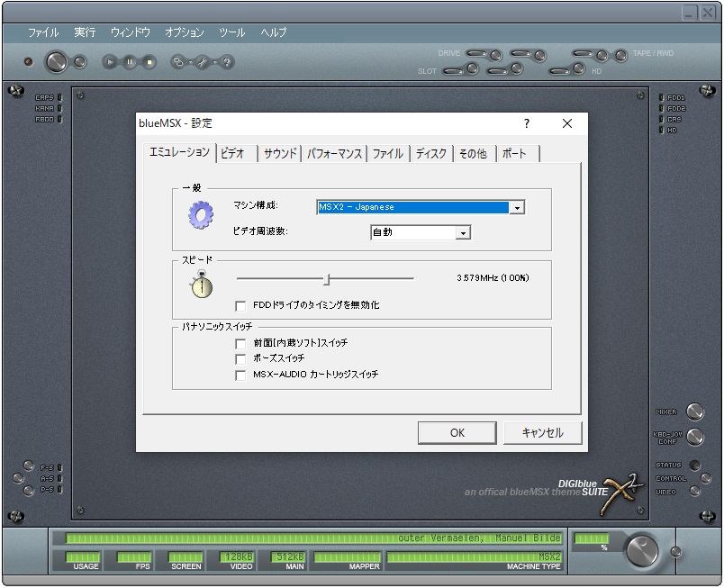Click the large power knob

(57, 62)
